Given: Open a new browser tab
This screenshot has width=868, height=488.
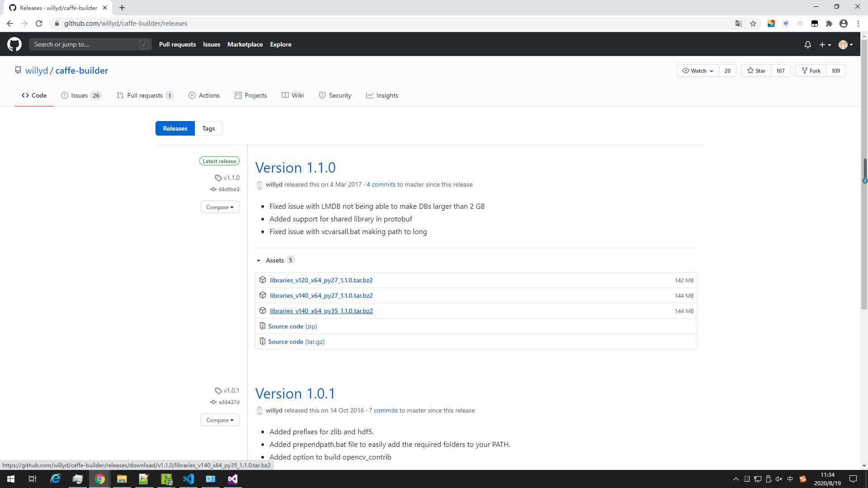Looking at the screenshot, I should click(x=122, y=8).
